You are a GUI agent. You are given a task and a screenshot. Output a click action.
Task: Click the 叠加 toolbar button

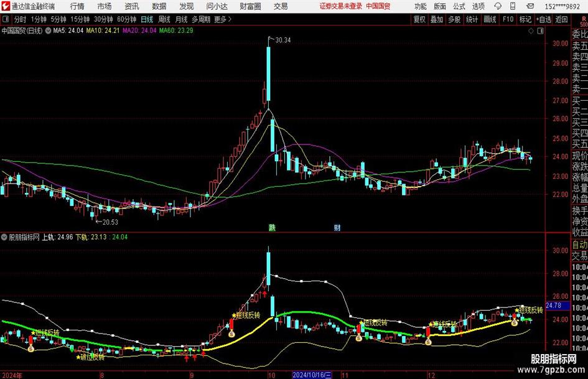tap(437, 19)
